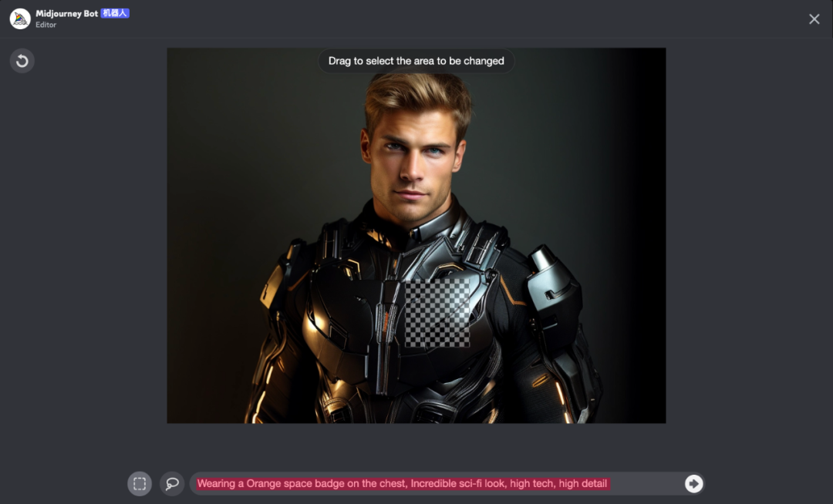Click the 机器人 bot badge
The width and height of the screenshot is (833, 504).
115,13
